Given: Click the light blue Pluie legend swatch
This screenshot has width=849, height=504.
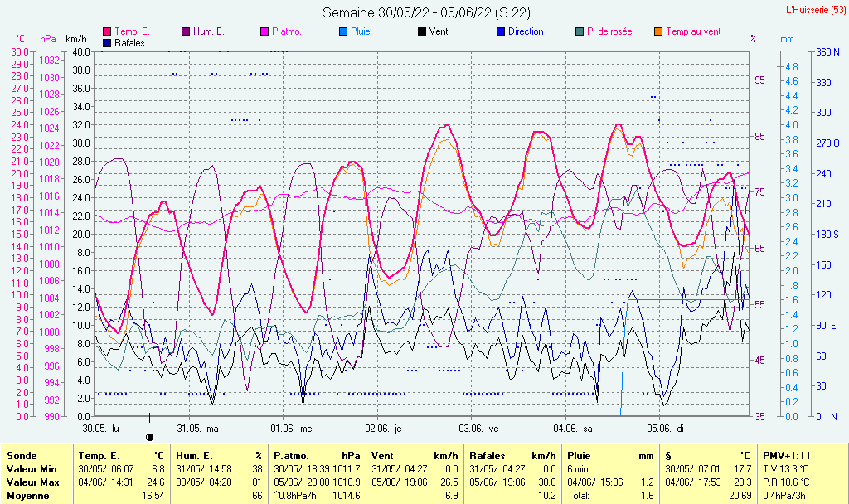Looking at the screenshot, I should tap(342, 32).
